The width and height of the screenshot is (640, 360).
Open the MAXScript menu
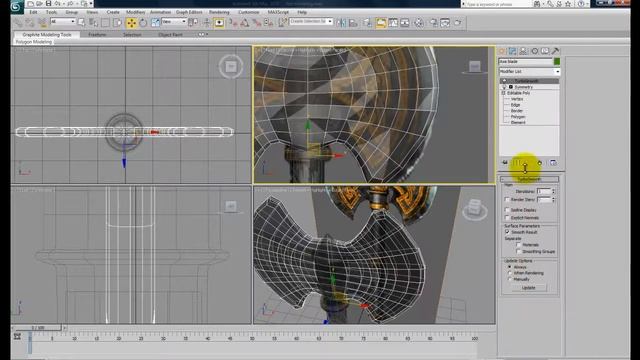[278, 12]
